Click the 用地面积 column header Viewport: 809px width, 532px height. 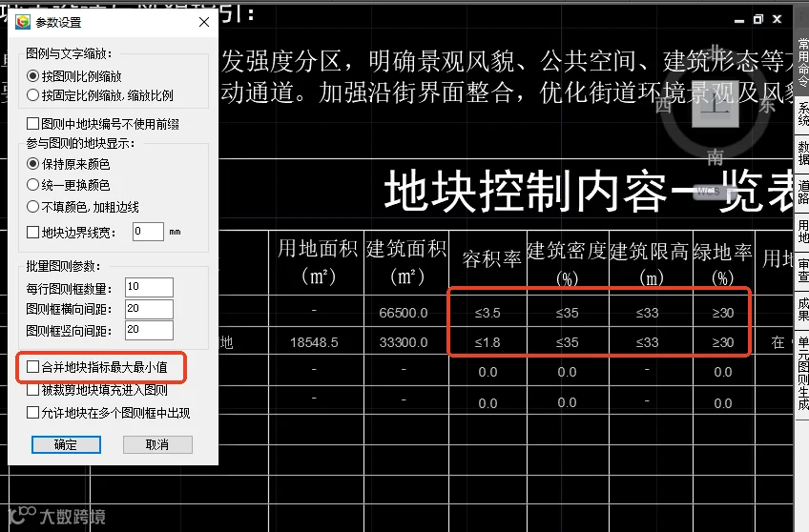pos(318,262)
